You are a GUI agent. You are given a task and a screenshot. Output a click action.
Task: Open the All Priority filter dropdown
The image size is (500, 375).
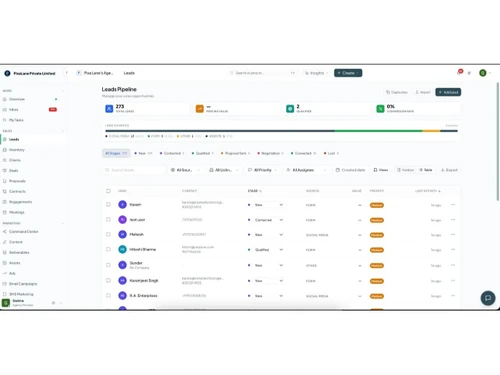tap(263, 170)
